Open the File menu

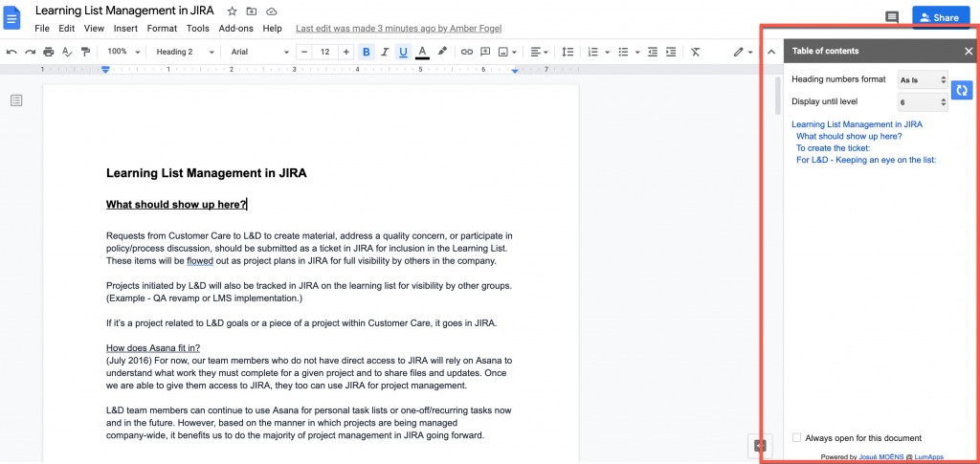[x=42, y=28]
